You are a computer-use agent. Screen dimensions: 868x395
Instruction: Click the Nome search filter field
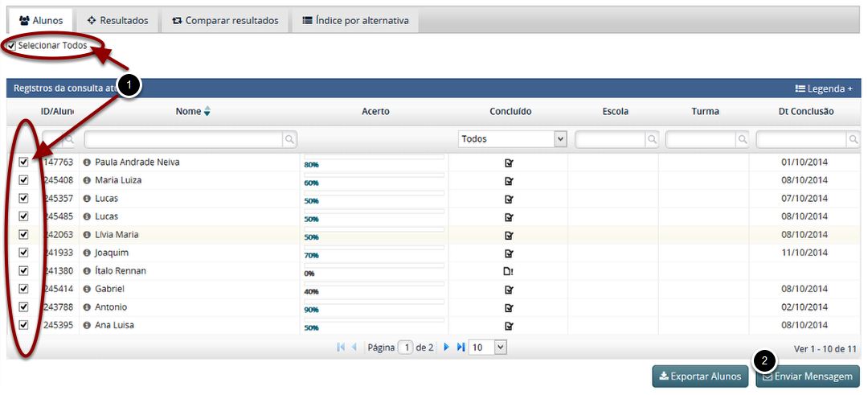[184, 139]
